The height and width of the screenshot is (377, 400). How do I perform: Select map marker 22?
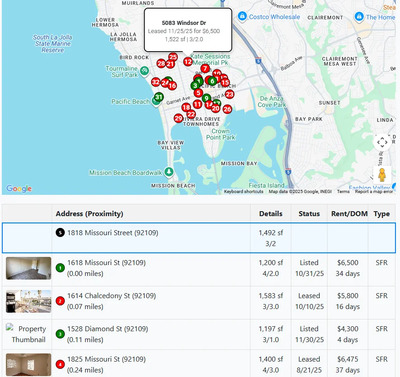(x=191, y=114)
